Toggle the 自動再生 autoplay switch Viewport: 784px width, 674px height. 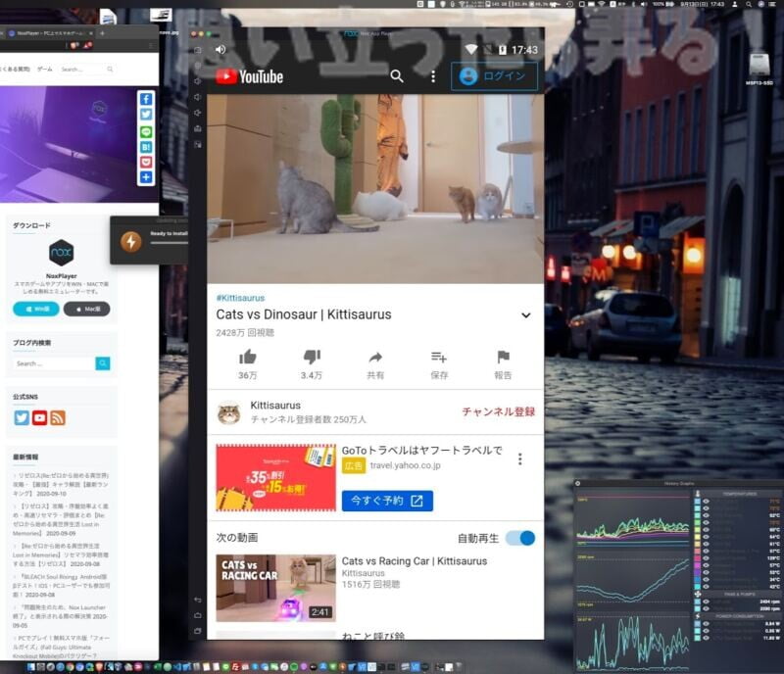(520, 538)
